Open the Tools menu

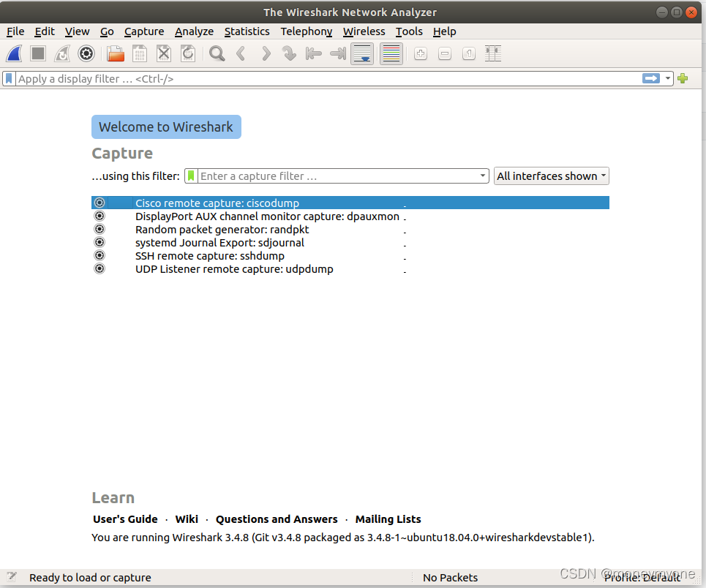point(409,31)
